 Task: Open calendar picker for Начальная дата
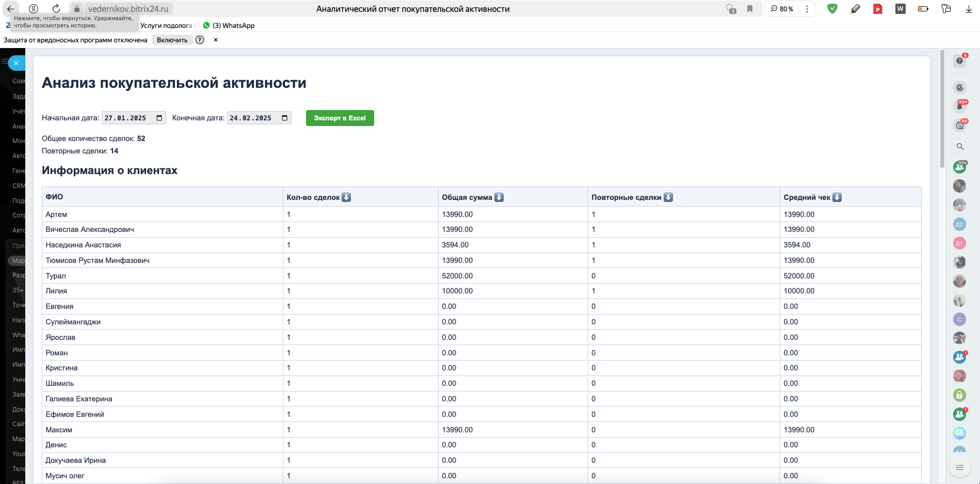click(159, 118)
